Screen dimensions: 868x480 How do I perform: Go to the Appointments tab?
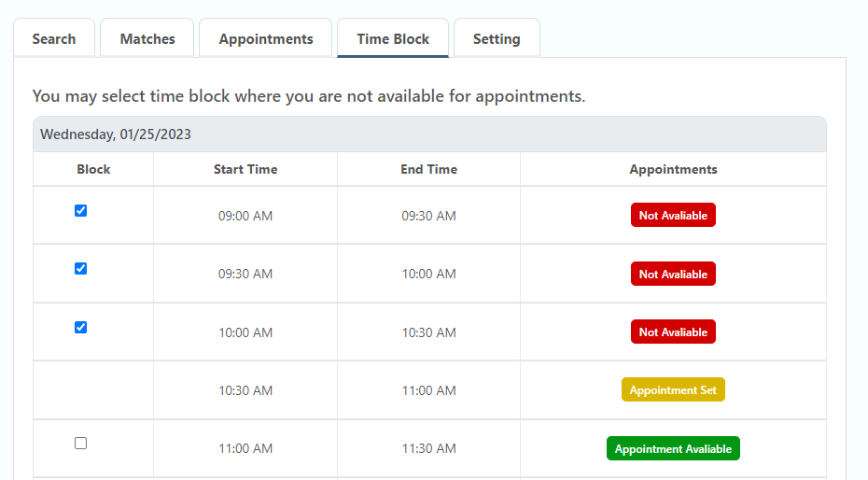[266, 39]
